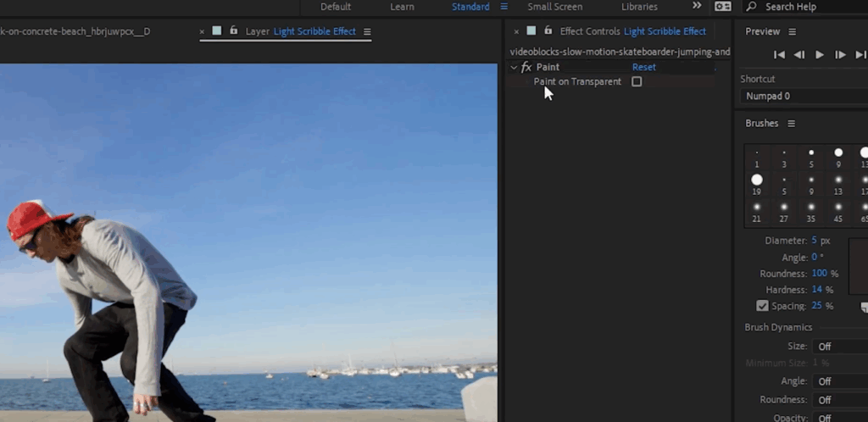Viewport: 868px width, 422px height.
Task: Click the Roundness value 100
Action: click(820, 273)
